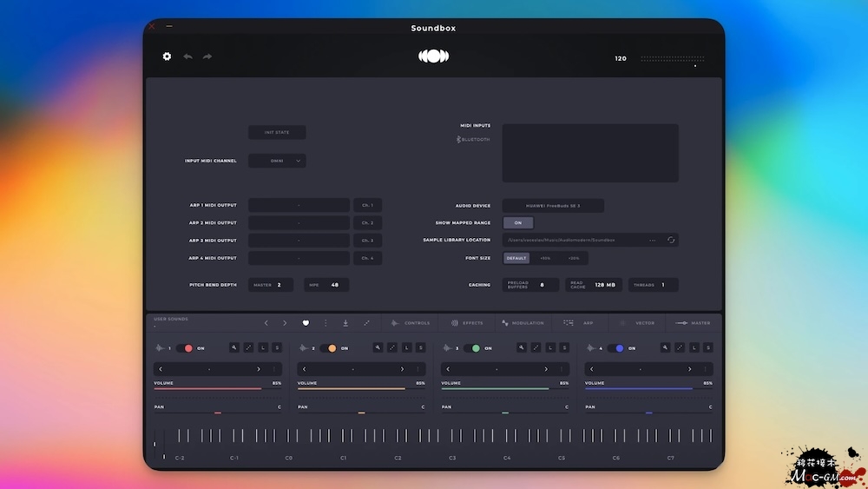This screenshot has height=489, width=868.
Task: Select the Default font size button
Action: tap(516, 258)
